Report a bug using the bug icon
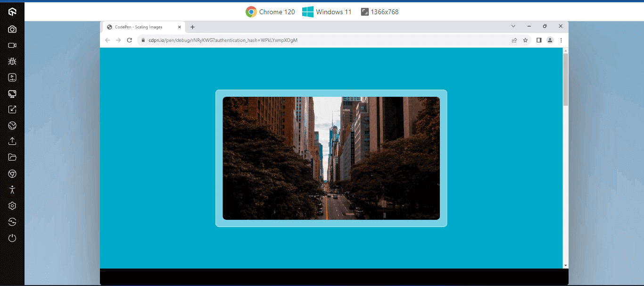This screenshot has width=644, height=286. tap(12, 61)
